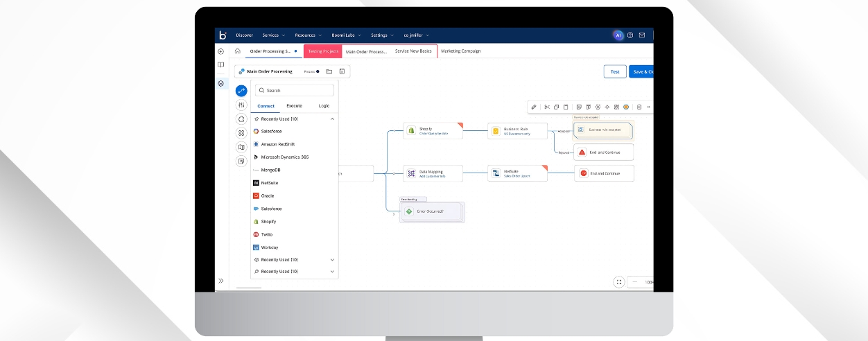Click the Boomi logo icon

pyautogui.click(x=223, y=35)
